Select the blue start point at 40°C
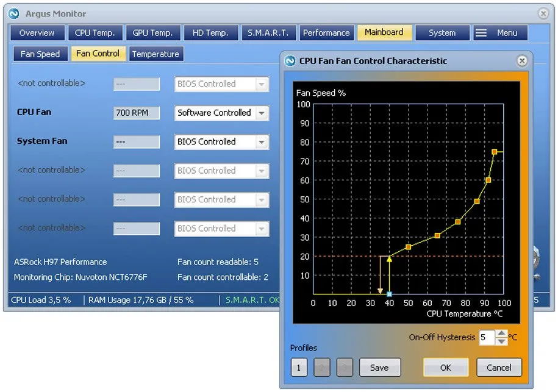The image size is (558, 392). (x=389, y=294)
